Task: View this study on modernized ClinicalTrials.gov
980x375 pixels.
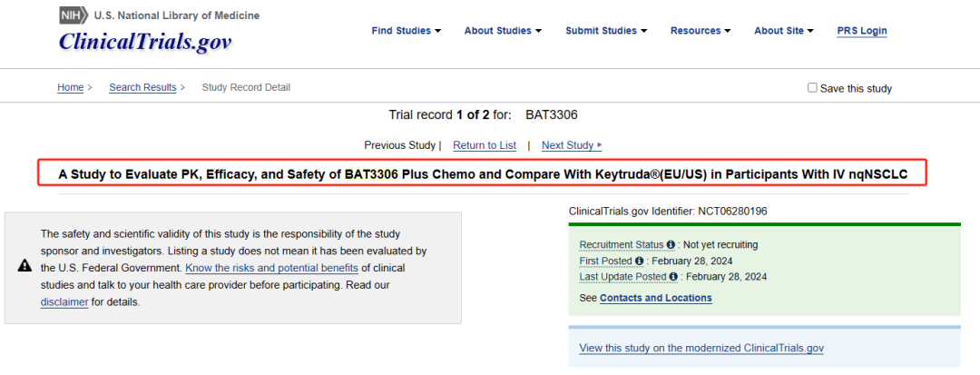Action: pos(701,348)
